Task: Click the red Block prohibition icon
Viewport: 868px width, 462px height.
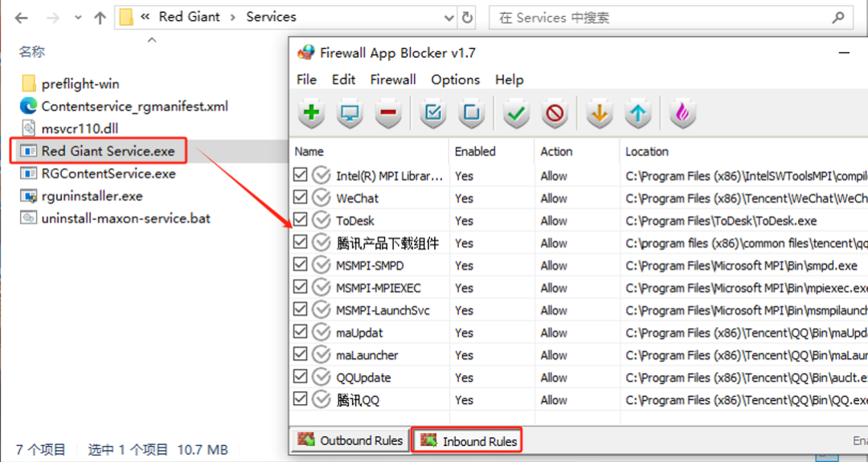Action: 555,112
